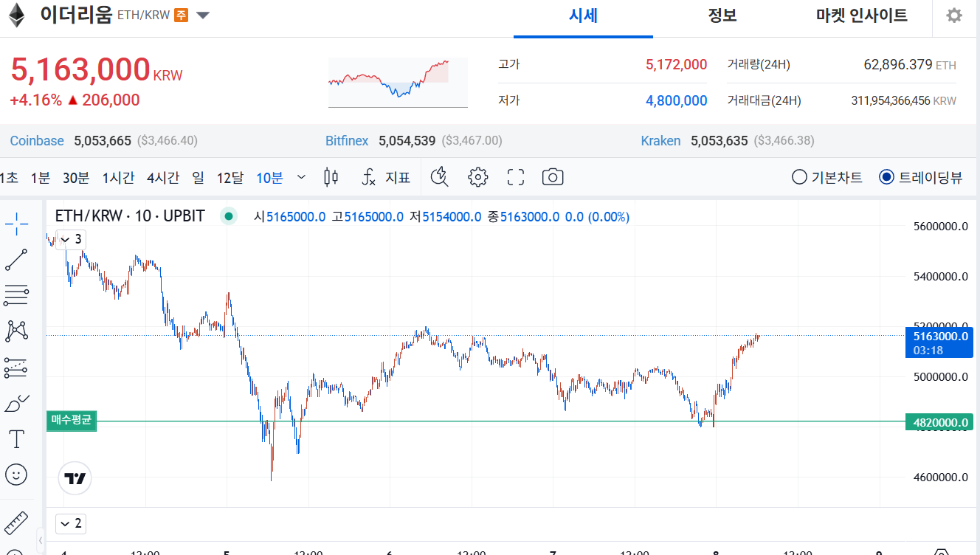The image size is (980, 555).
Task: Select the crosshair cursor tool
Action: coord(16,222)
